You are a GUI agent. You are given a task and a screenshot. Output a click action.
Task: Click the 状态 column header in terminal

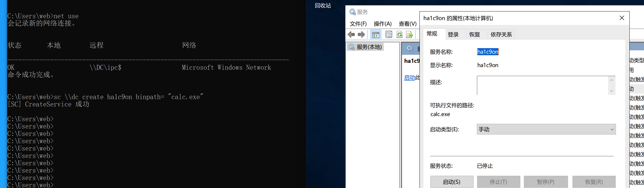click(14, 45)
